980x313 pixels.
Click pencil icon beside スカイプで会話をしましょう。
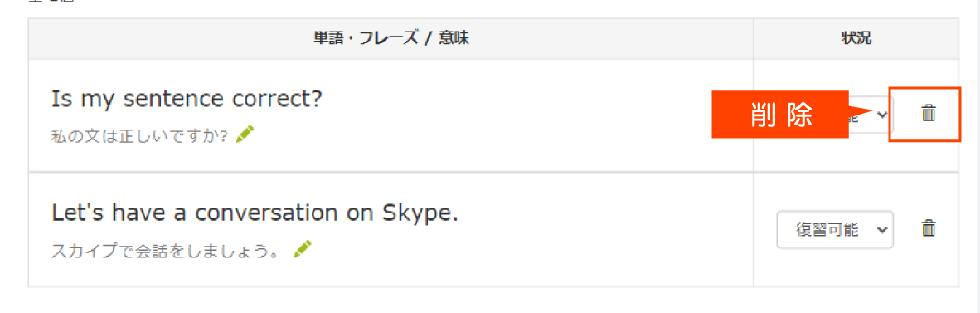303,249
